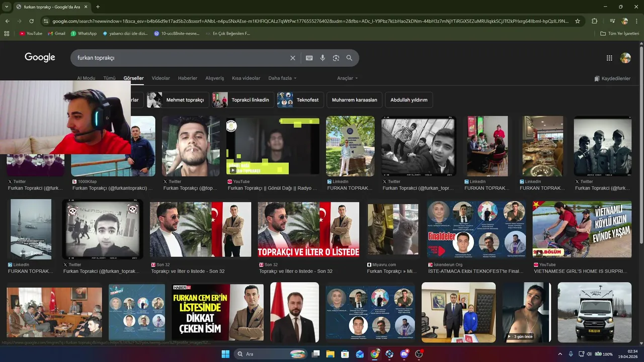Viewport: 644px width, 362px height.
Task: Clear the search box with the X icon
Action: [x=293, y=58]
